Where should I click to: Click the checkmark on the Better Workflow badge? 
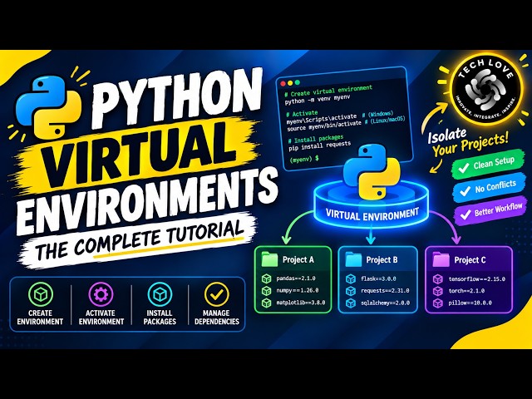click(465, 214)
